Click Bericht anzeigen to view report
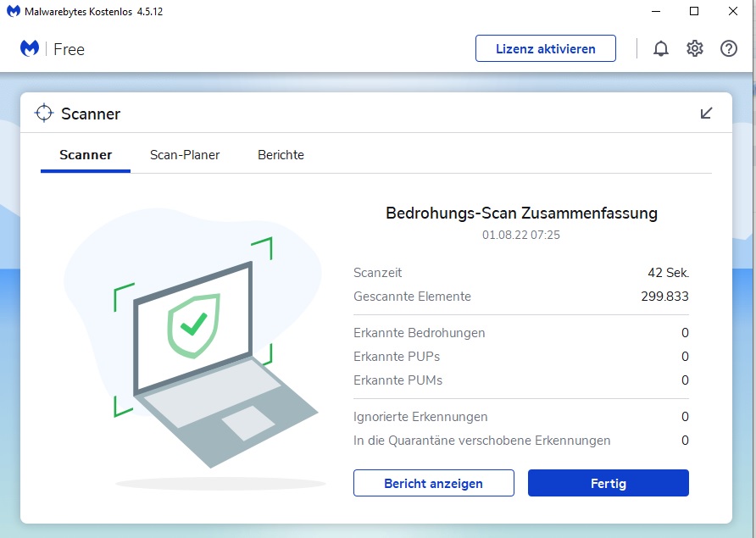Viewport: 756px width, 538px height. [433, 483]
